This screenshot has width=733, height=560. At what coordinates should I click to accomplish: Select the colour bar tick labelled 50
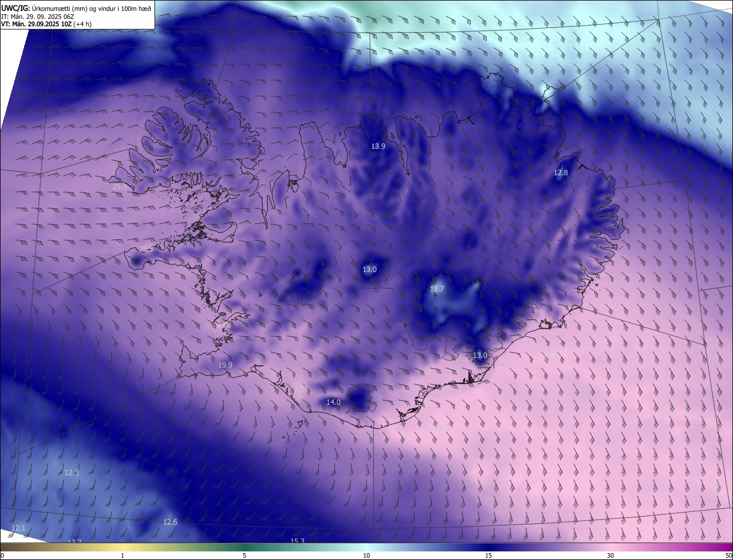pyautogui.click(x=728, y=555)
